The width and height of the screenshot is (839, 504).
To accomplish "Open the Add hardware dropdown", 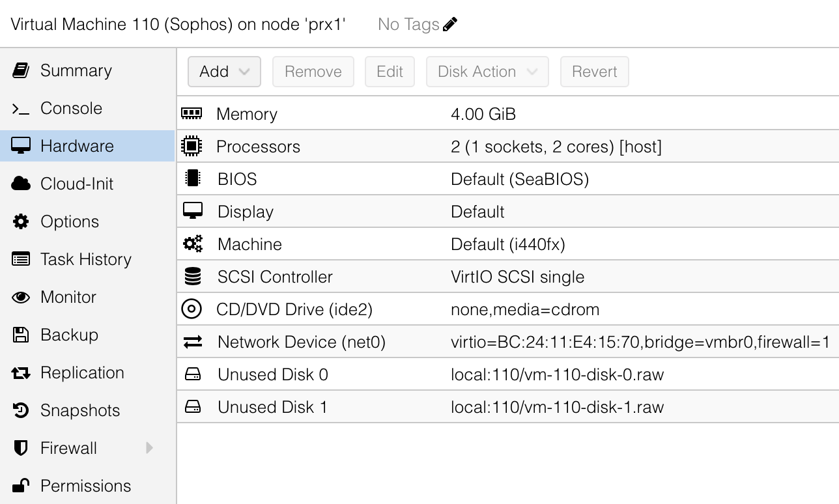I will [x=224, y=72].
